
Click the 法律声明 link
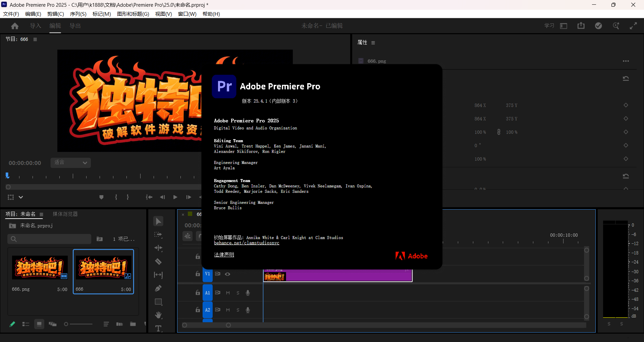[x=224, y=255]
